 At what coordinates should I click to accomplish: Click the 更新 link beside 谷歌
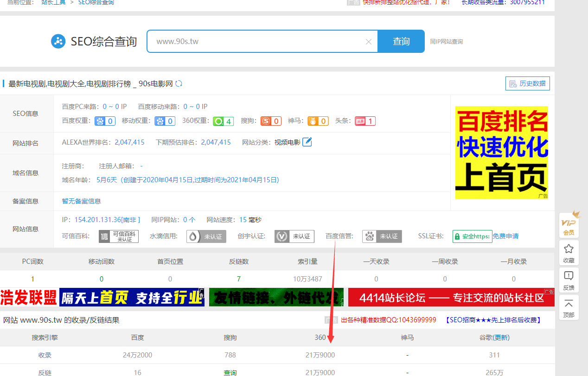coord(501,338)
